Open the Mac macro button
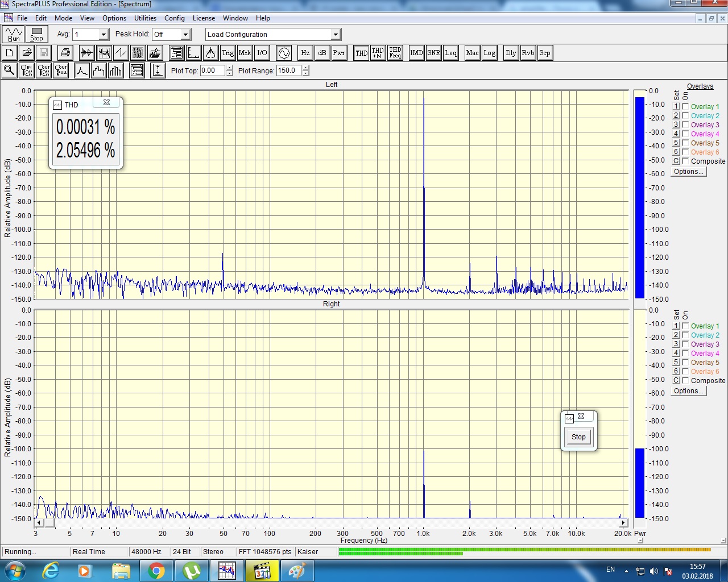 pyautogui.click(x=472, y=53)
